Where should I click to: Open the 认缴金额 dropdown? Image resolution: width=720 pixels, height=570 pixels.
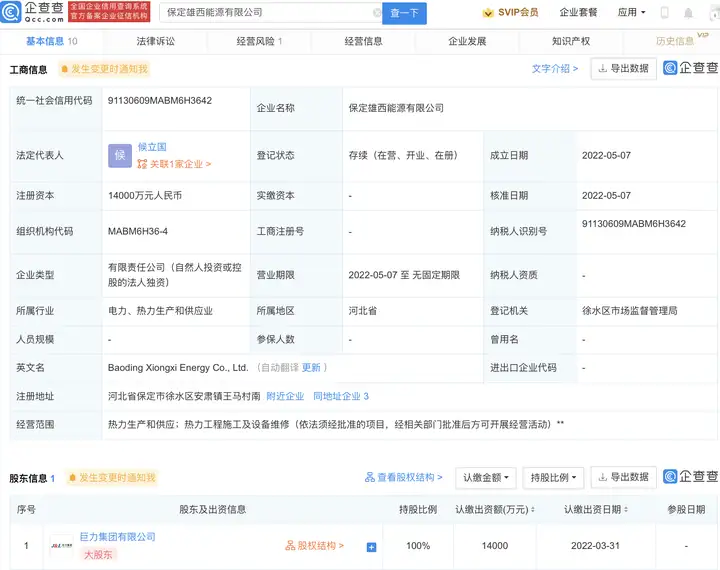[486, 478]
